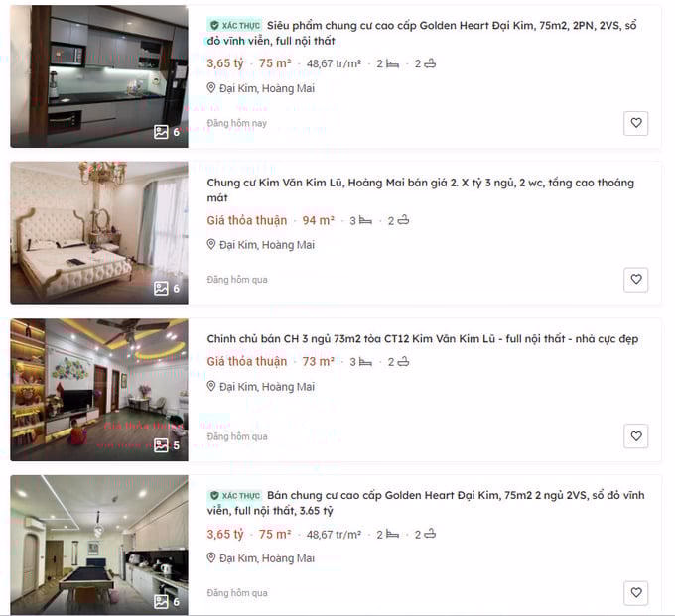Screen dimensions: 675x616
Task: Open photo gallery icon on kitchen thumbnail
Action: coord(161,132)
